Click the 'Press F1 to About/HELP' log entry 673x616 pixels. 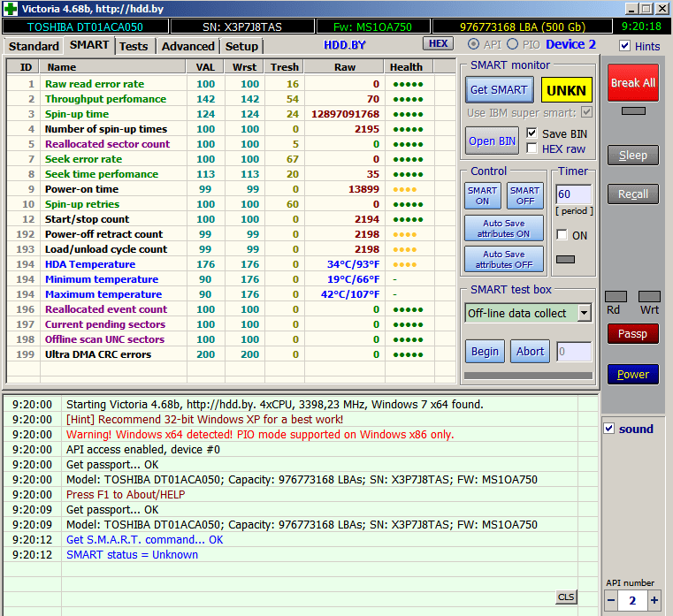click(126, 495)
